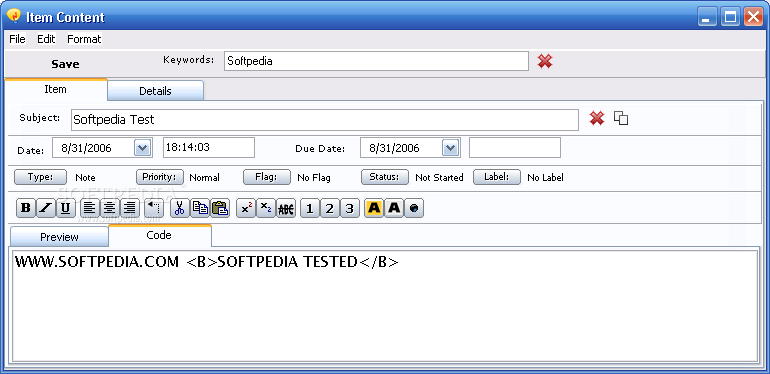The height and width of the screenshot is (374, 770).
Task: Paste from clipboard icon
Action: coord(220,208)
